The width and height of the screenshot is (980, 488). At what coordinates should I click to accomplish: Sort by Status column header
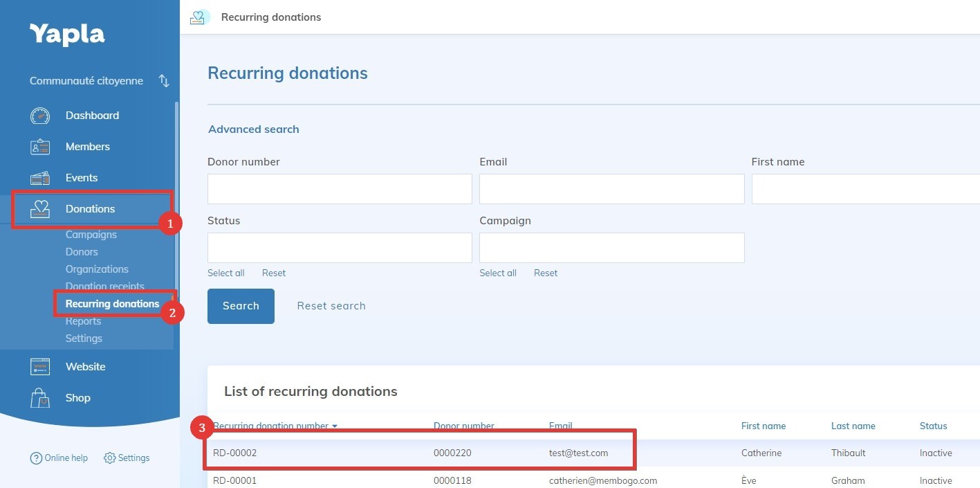coord(934,426)
